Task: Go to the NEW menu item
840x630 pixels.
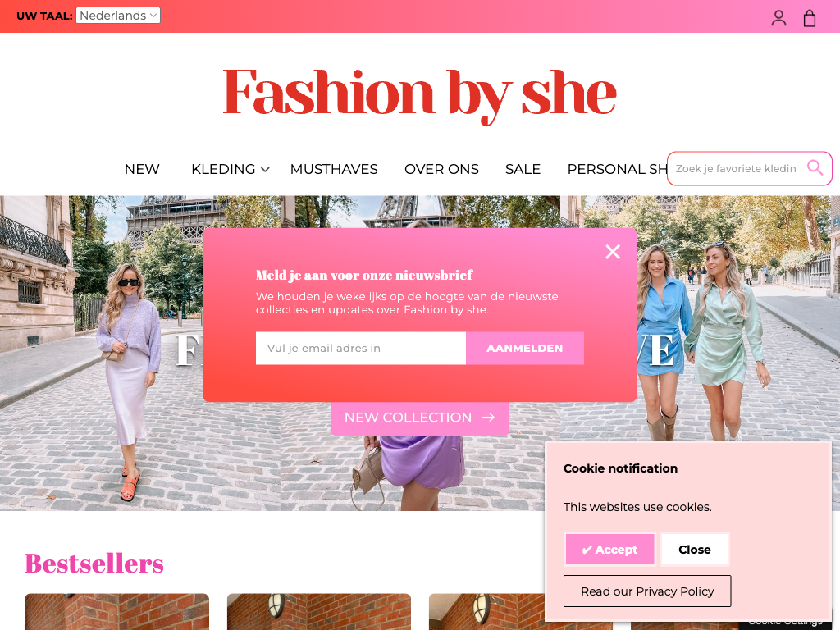Action: (142, 169)
